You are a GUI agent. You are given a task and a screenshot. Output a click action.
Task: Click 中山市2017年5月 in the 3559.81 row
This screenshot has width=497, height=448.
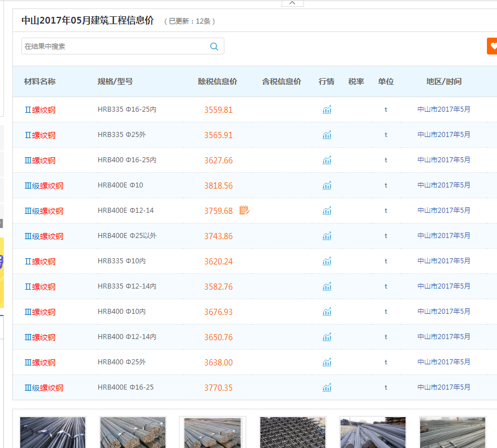tap(444, 109)
